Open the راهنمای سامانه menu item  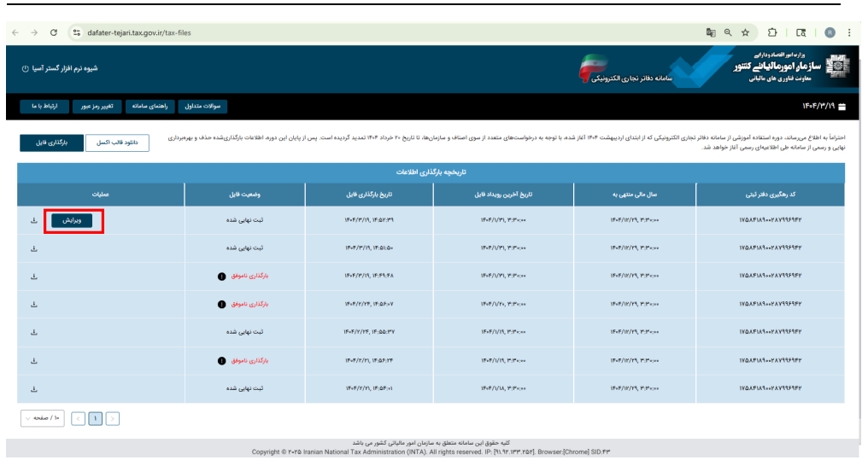click(x=150, y=106)
